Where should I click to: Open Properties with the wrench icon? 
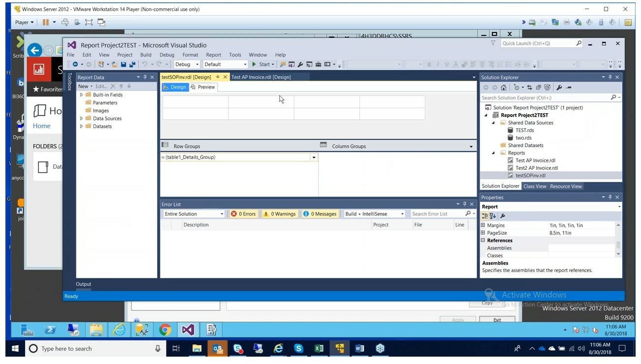[559, 88]
